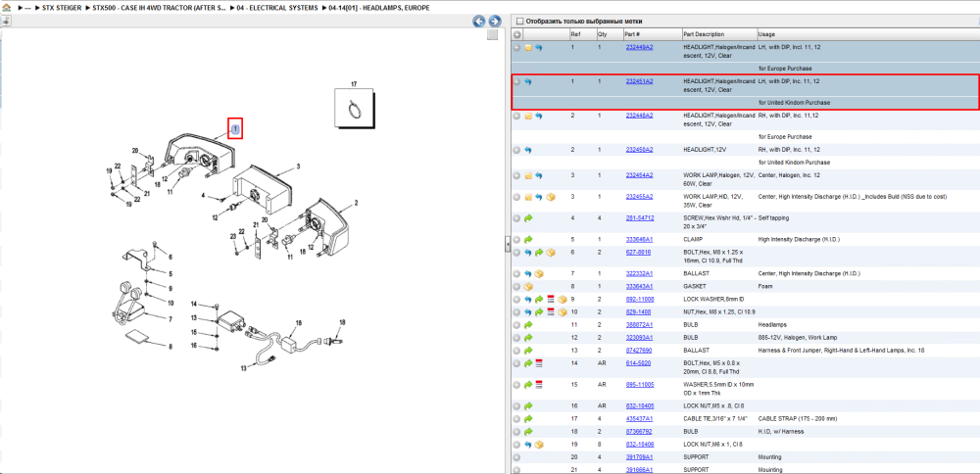980x474 pixels.
Task: Click blue back-arrow icon on row 232449A2
Action: click(x=539, y=47)
